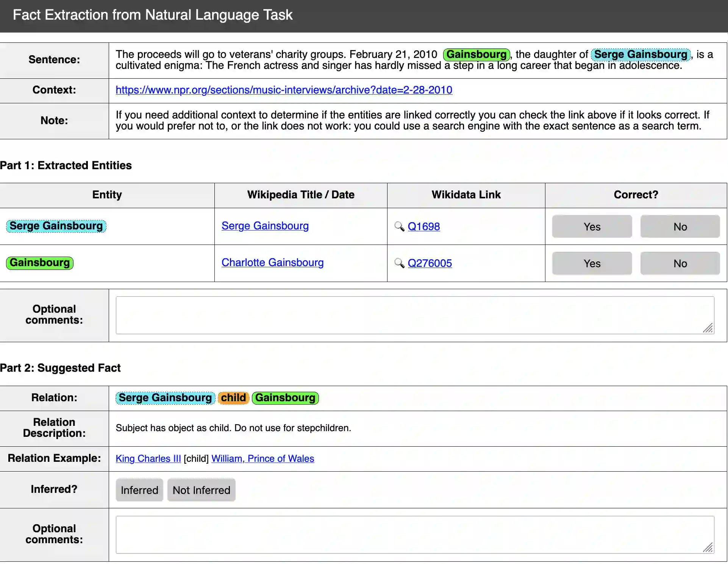Select the Inferred option
This screenshot has height=564, width=728.
click(x=139, y=490)
